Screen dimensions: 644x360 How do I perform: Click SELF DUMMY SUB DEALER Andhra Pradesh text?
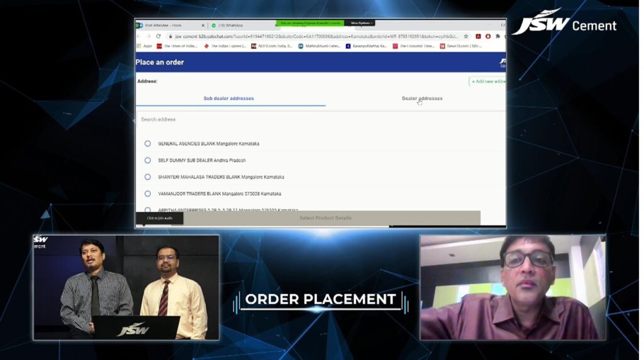(202, 160)
